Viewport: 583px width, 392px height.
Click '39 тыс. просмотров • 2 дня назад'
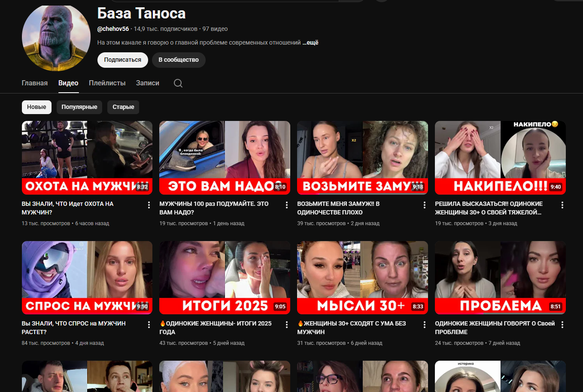pyautogui.click(x=338, y=223)
